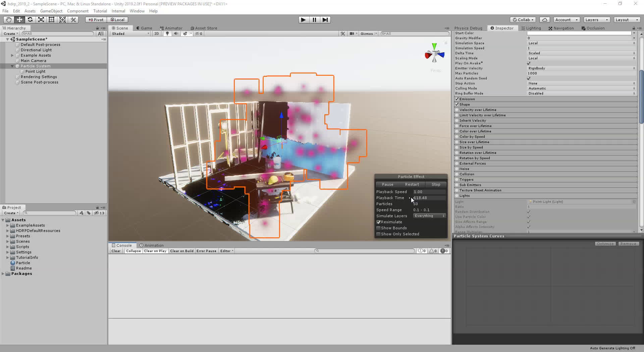Toggle scene lighting bulb icon

click(x=167, y=34)
